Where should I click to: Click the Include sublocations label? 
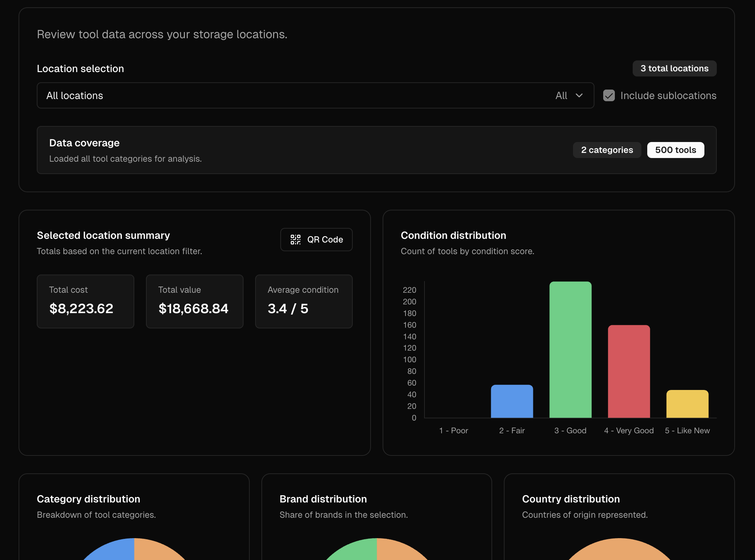coord(668,95)
